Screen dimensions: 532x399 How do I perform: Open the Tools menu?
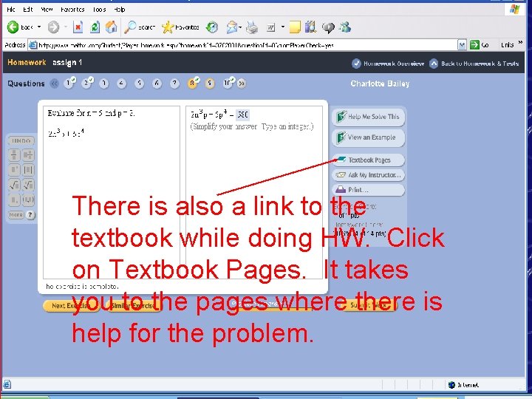100,10
